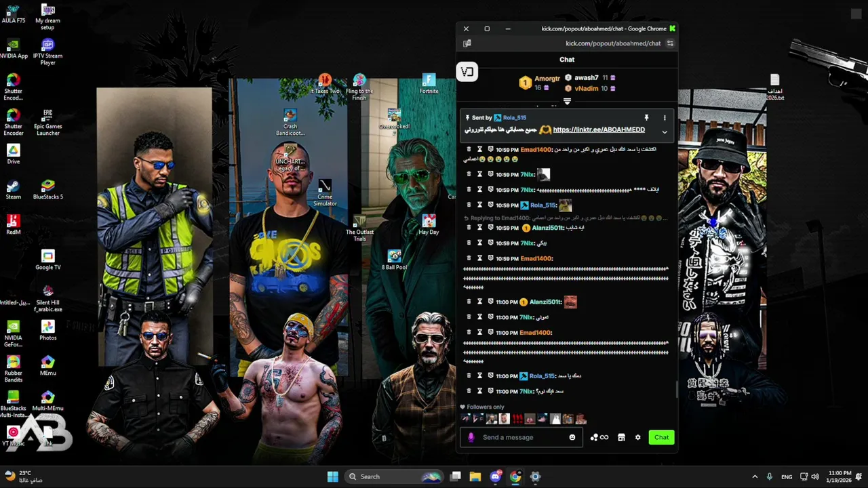868x488 pixels.
Task: Click the kick.com/popout/aboahmed/chat address bar URL
Action: [x=613, y=43]
